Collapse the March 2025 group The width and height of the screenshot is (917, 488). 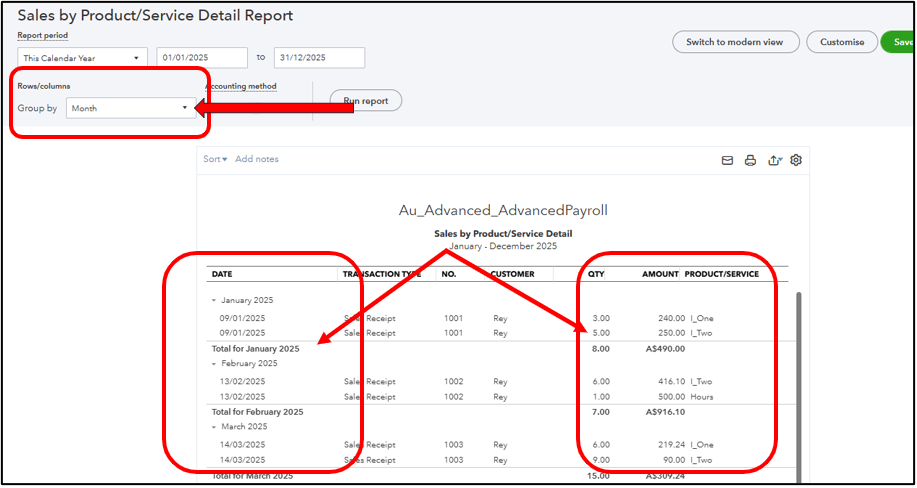coord(213,427)
